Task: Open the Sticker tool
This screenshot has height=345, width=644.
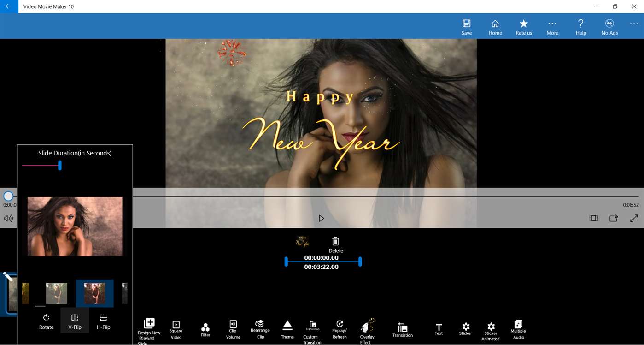Action: pyautogui.click(x=466, y=329)
